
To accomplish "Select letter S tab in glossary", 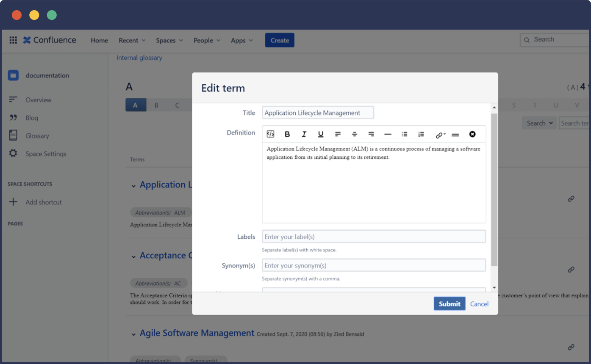I will 514,105.
